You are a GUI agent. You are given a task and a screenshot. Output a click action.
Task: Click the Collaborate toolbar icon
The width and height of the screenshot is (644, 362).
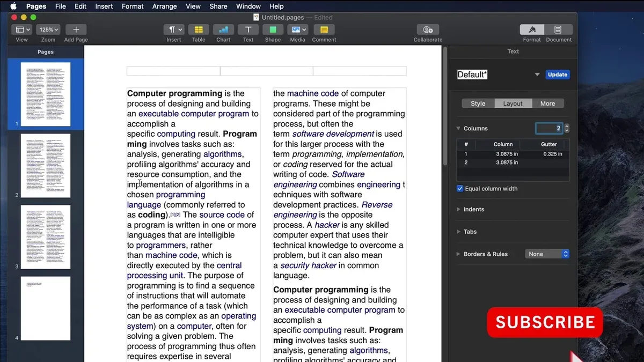point(428,29)
